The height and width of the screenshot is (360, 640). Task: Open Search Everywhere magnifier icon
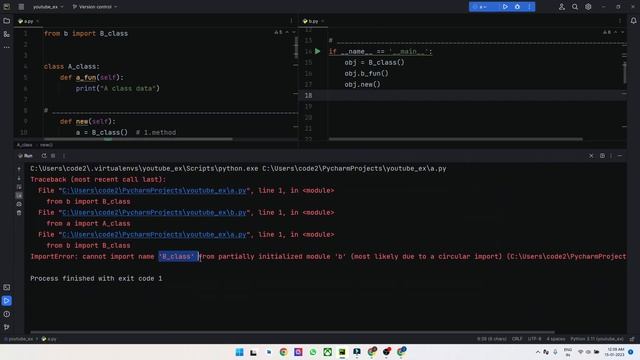click(575, 7)
